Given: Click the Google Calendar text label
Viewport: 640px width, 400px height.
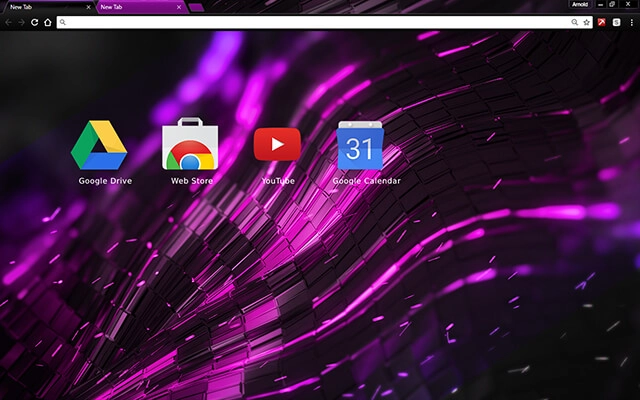Looking at the screenshot, I should point(367,181).
